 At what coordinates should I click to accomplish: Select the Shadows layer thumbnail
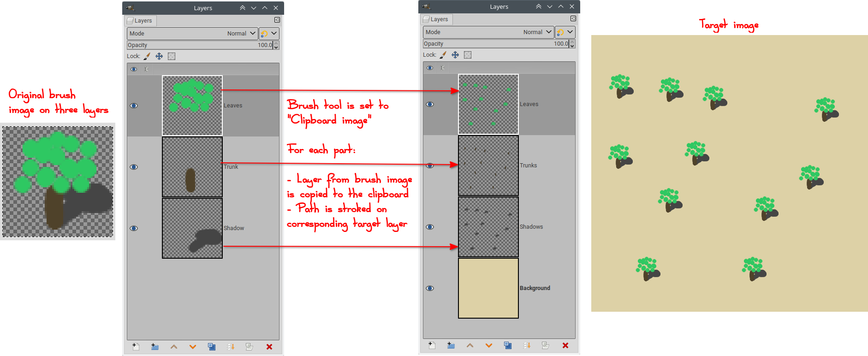coord(488,227)
